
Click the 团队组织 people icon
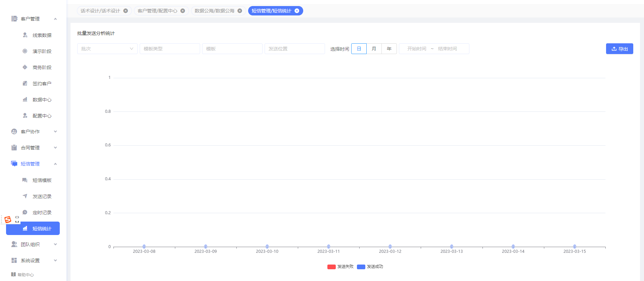(x=14, y=244)
